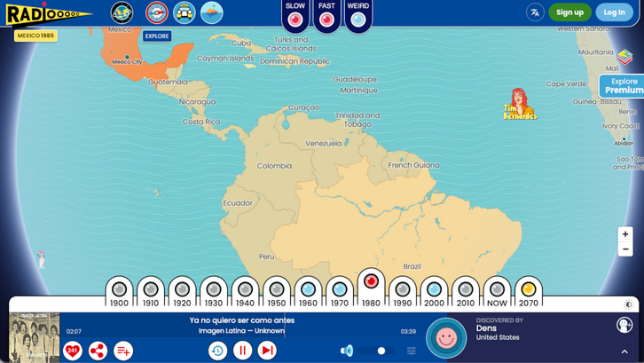The width and height of the screenshot is (644, 363).
Task: Open the taxi mode icon
Action: (x=184, y=12)
